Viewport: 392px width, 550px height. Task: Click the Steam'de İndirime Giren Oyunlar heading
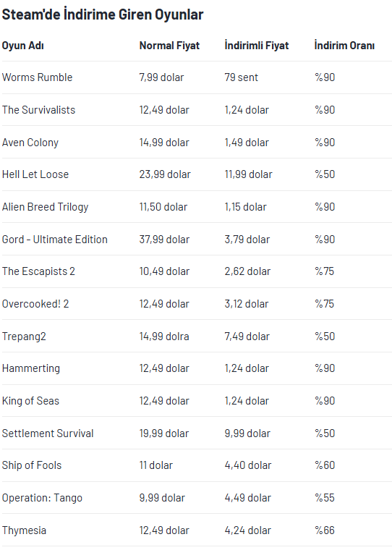pyautogui.click(x=103, y=14)
